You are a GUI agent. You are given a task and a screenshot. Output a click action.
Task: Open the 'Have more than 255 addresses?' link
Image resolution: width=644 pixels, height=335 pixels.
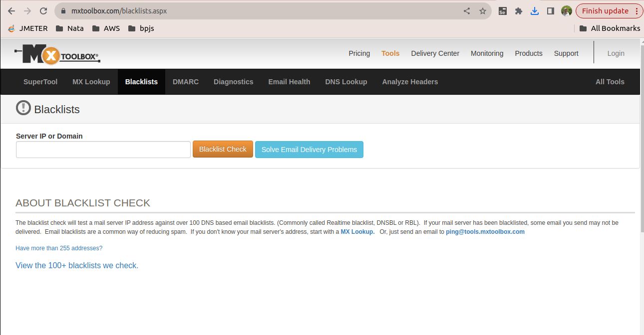[x=59, y=248]
